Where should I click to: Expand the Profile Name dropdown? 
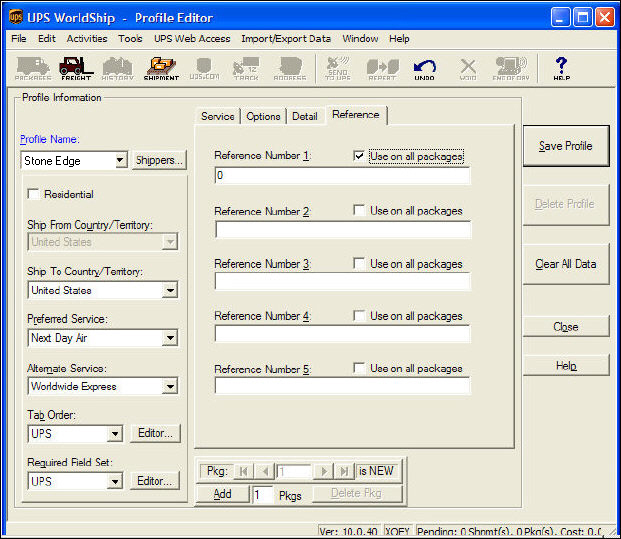tap(120, 160)
